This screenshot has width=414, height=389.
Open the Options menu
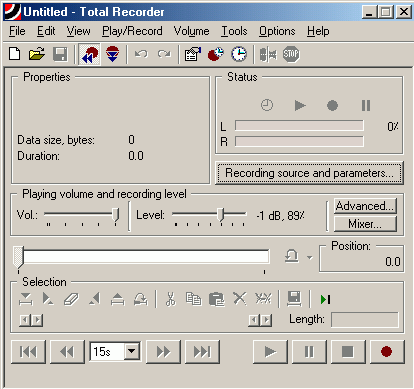click(x=277, y=31)
